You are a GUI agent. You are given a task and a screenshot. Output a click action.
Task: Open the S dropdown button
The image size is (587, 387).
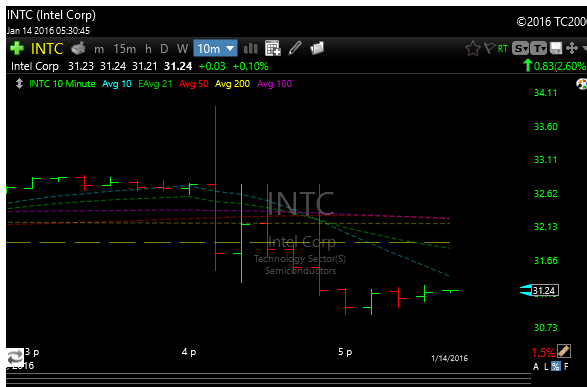[x=520, y=48]
